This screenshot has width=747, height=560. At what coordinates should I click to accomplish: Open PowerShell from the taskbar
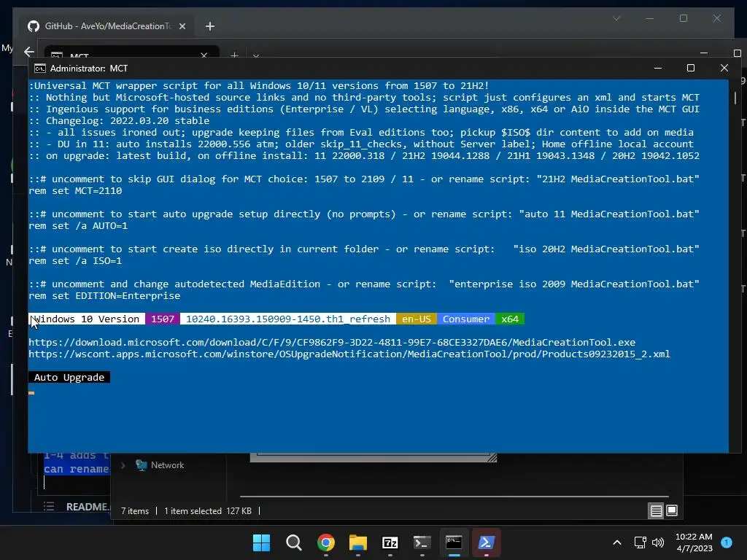(486, 542)
